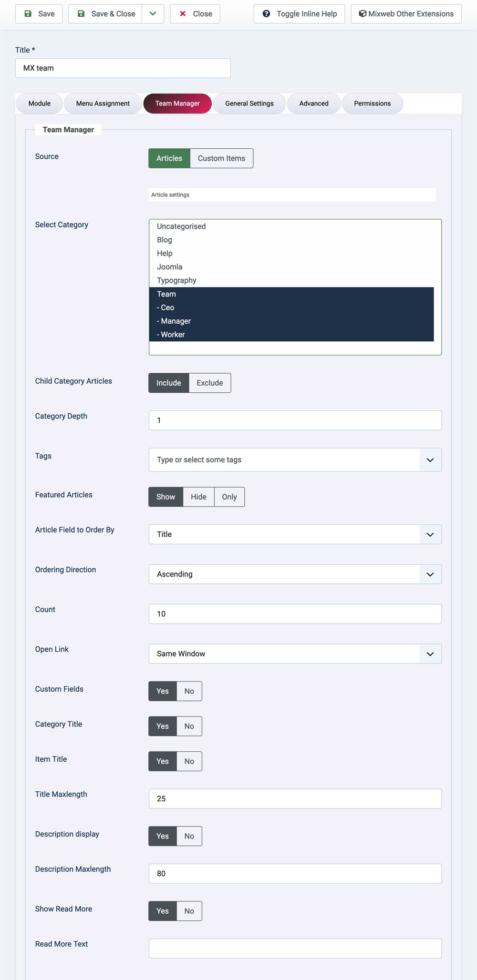This screenshot has width=477, height=980.
Task: Toggle Inline Help with question icon
Action: pyautogui.click(x=299, y=14)
